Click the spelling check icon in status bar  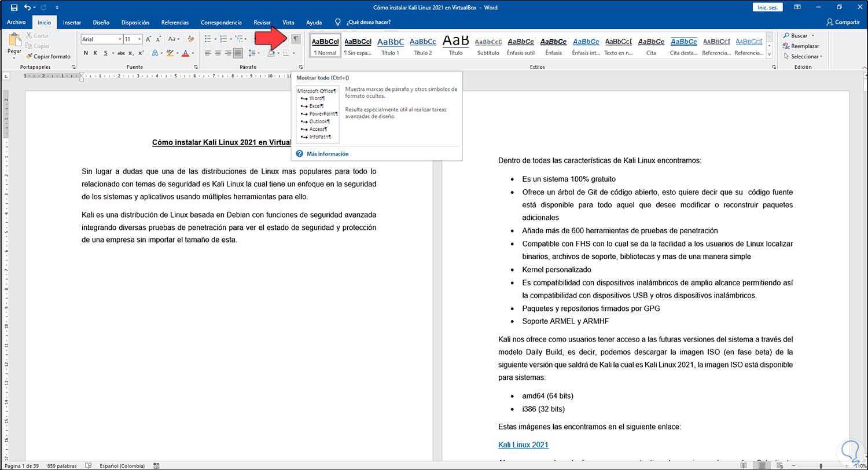tap(89, 465)
